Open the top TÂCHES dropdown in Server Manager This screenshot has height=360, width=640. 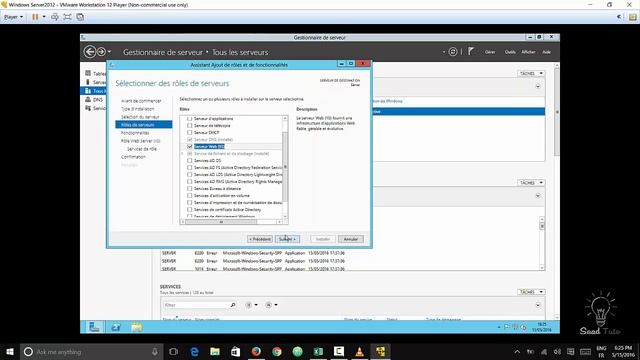[531, 73]
